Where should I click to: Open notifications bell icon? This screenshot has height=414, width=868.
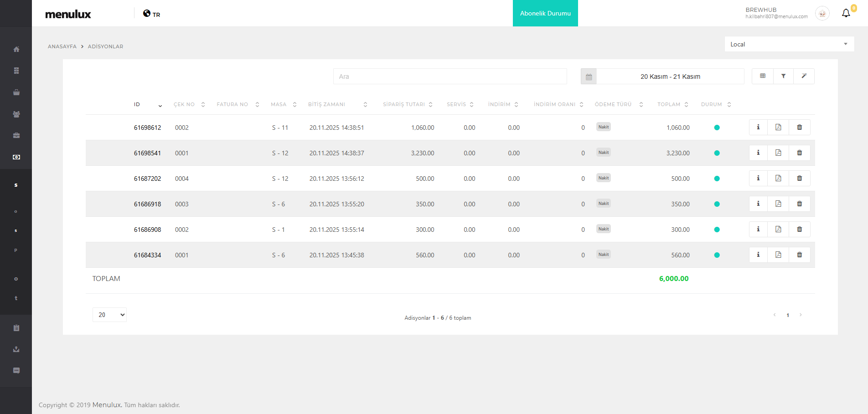[x=846, y=13]
